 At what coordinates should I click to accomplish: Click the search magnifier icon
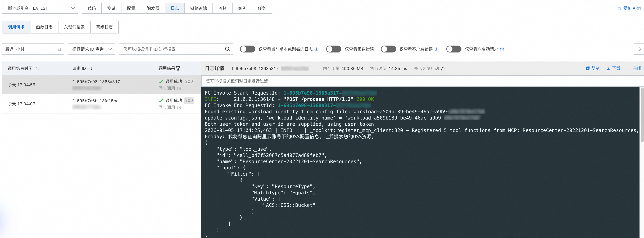227,49
